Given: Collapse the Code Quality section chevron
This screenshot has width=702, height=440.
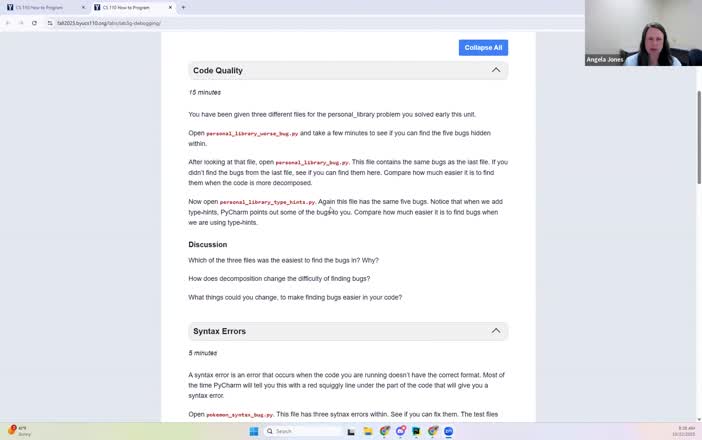Looking at the screenshot, I should pyautogui.click(x=496, y=70).
